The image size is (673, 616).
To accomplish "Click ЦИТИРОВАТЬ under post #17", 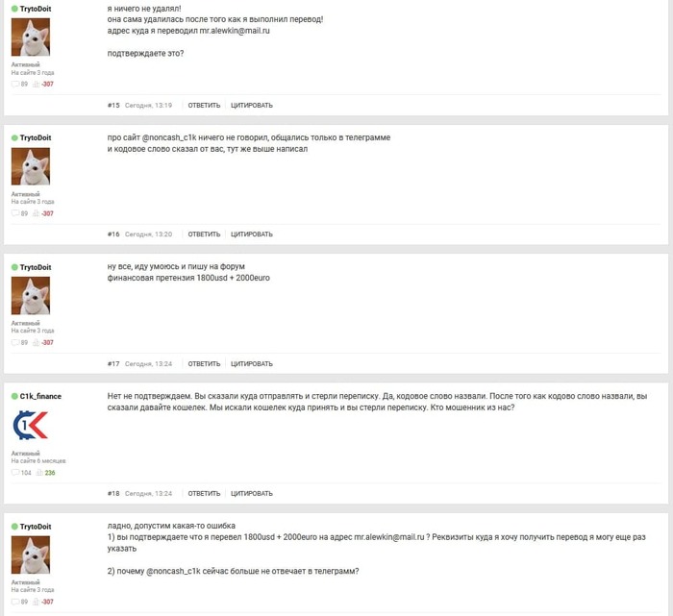I will coord(252,364).
